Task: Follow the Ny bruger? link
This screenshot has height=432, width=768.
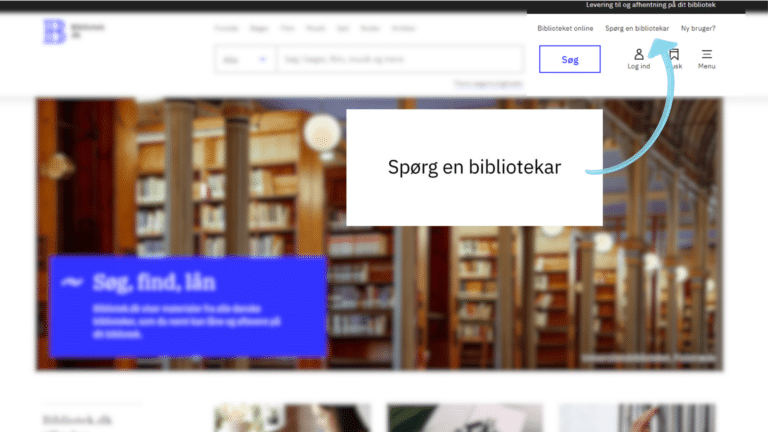Action: point(698,28)
